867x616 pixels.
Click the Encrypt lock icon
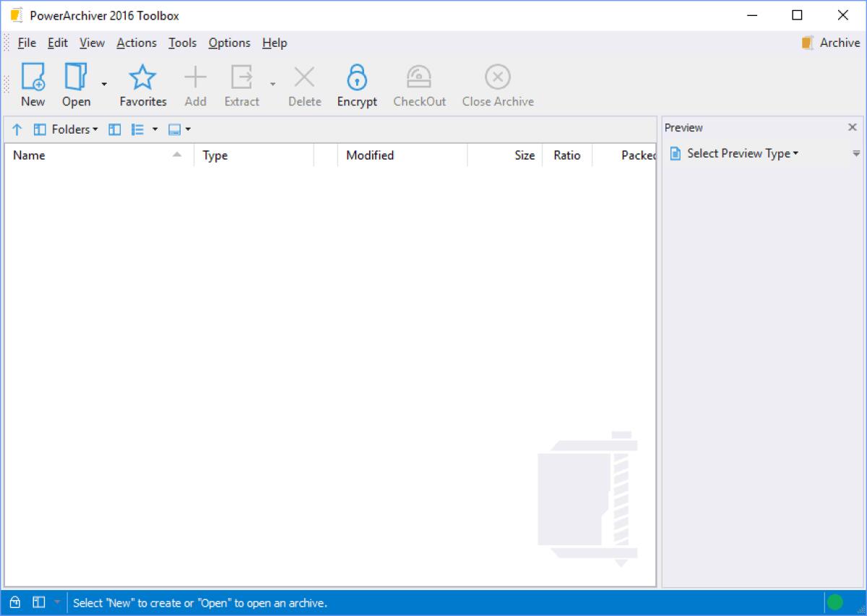[357, 77]
